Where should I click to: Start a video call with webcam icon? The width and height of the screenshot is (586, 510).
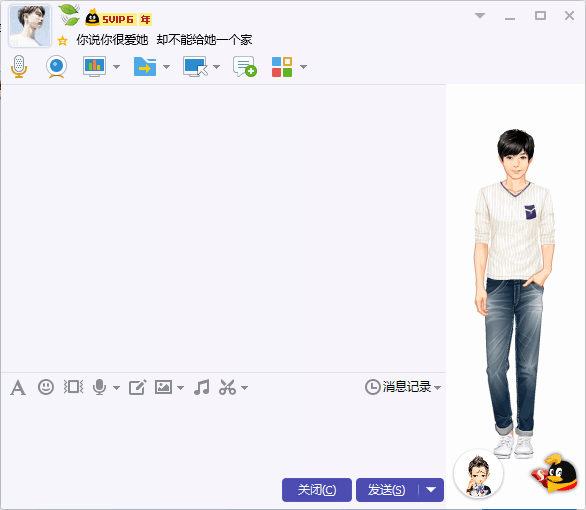click(x=56, y=67)
